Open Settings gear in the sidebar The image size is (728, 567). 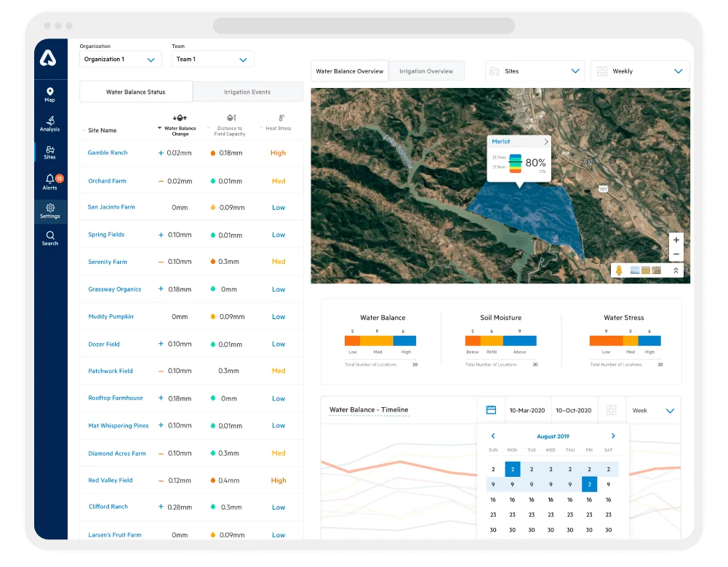(x=50, y=211)
